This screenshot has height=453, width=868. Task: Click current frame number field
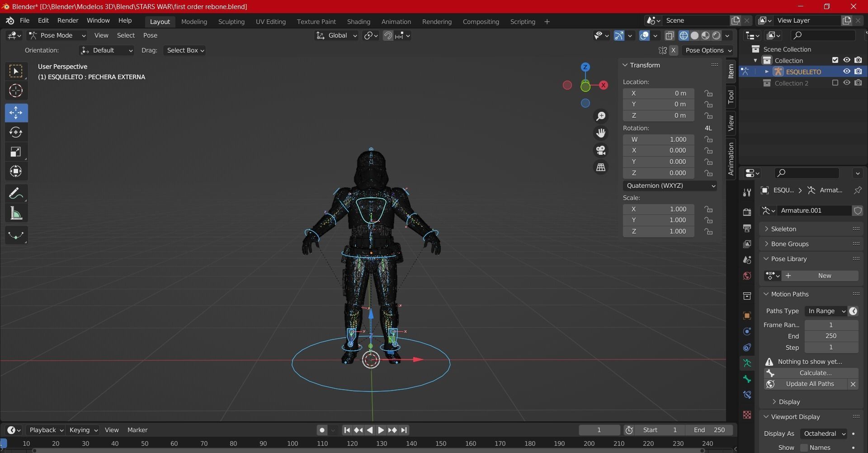(x=599, y=430)
